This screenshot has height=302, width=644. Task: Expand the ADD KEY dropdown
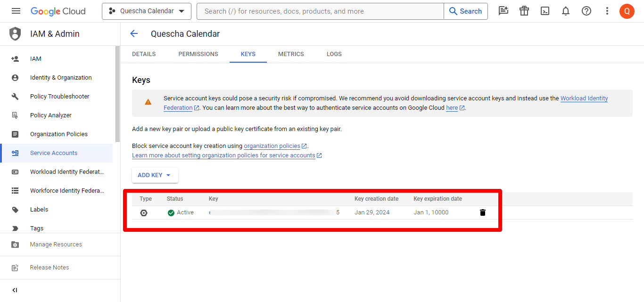point(155,175)
